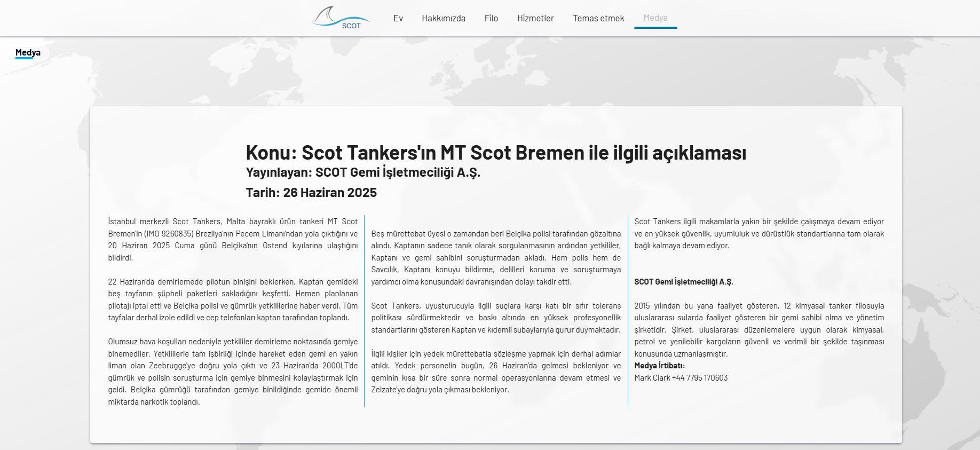Click the paragraph about sıfır tolerans politikası
Viewport: 980px width, 450px height.
click(496, 318)
